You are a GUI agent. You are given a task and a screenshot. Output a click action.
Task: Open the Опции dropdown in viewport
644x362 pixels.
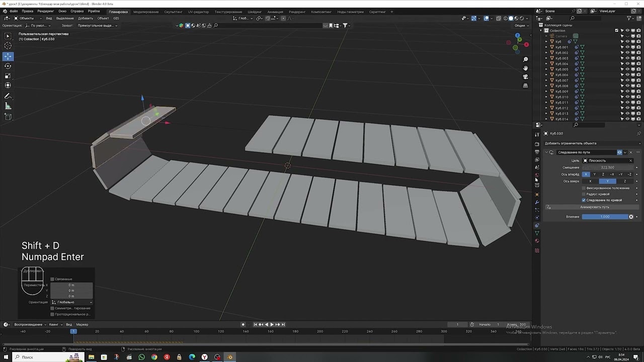point(521,25)
